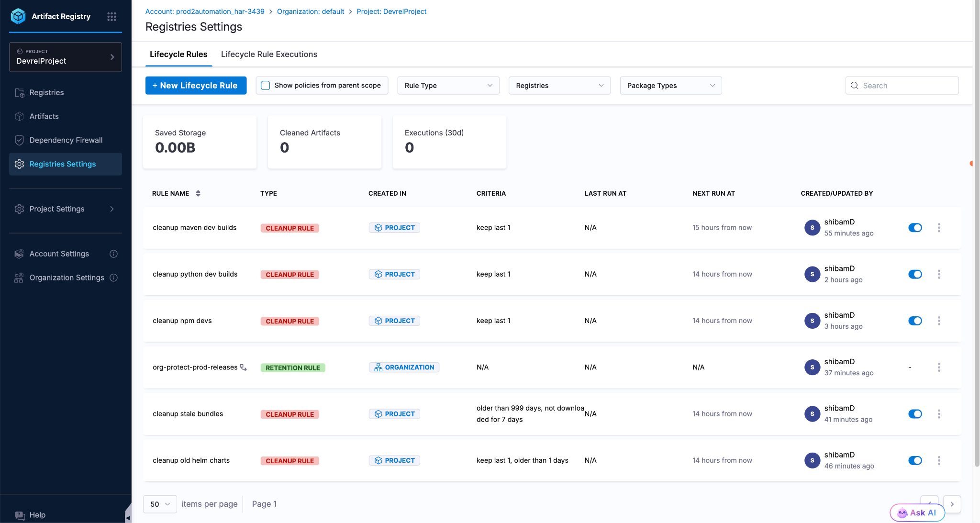This screenshot has height=523, width=980.
Task: Click the search magnifier icon
Action: (854, 86)
